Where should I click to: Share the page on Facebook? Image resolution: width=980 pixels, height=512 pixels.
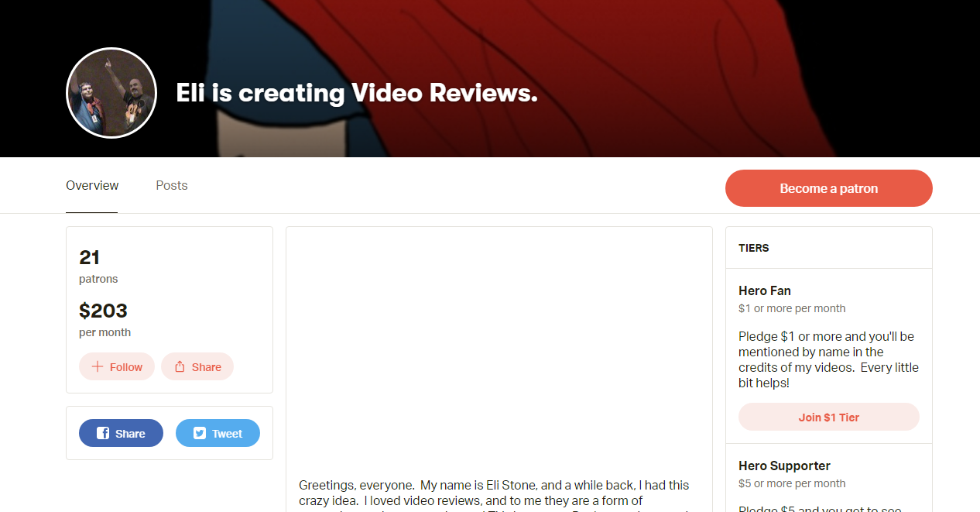[121, 434]
